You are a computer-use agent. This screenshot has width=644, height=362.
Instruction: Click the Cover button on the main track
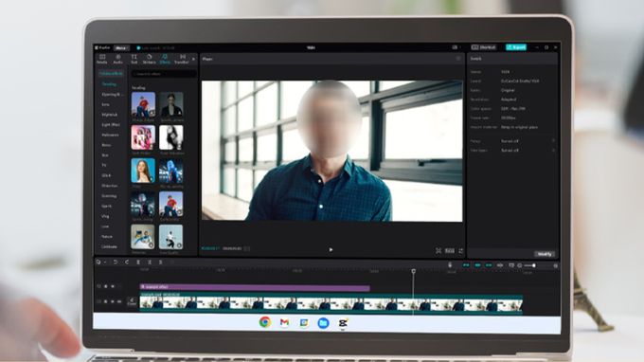(x=132, y=301)
